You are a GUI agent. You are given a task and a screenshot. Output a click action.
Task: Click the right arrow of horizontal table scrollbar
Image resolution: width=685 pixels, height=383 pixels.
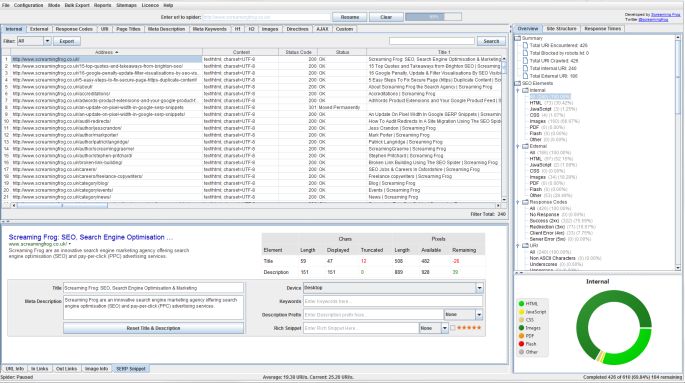tap(498, 205)
